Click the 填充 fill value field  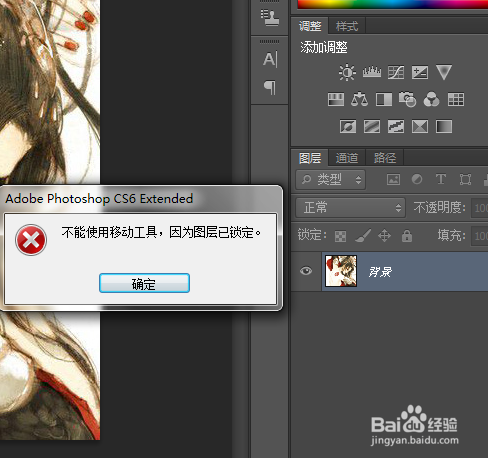[479, 236]
